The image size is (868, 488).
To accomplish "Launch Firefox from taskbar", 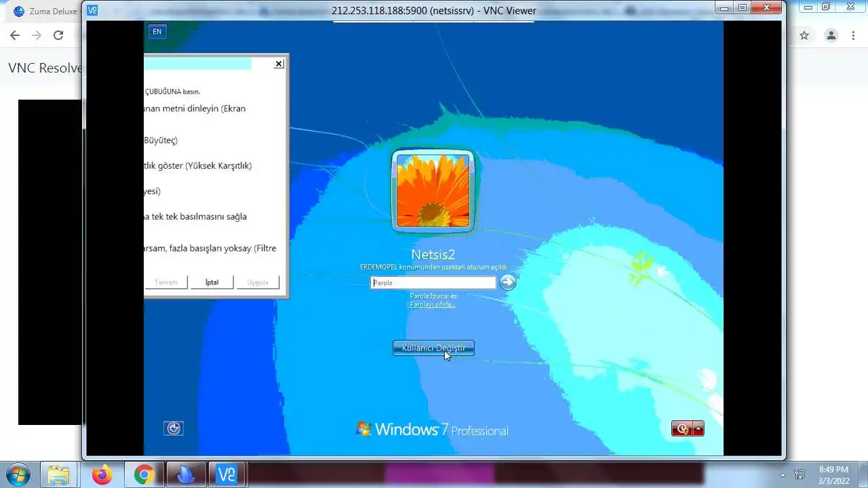I will [102, 474].
